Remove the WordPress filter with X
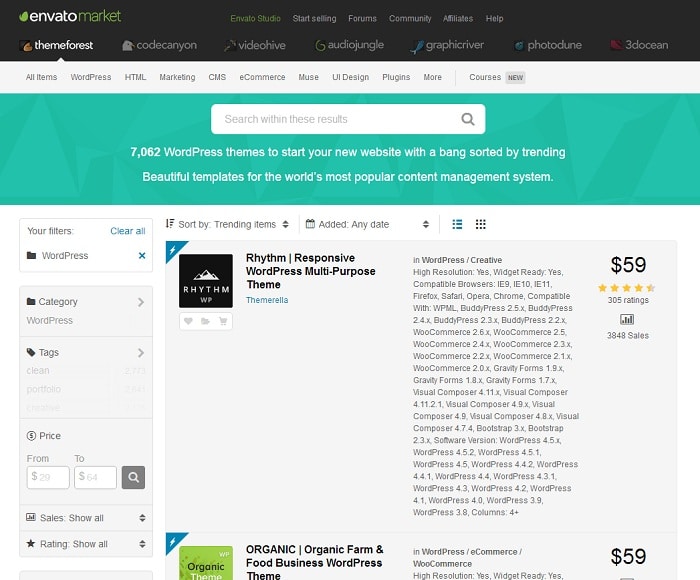 (142, 255)
